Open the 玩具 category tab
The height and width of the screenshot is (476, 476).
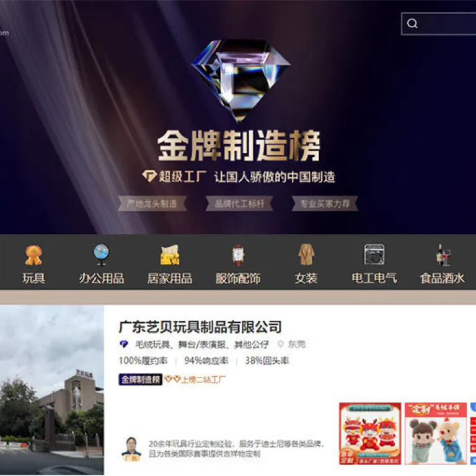(x=33, y=278)
